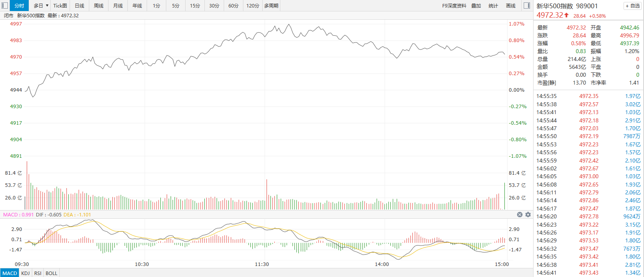
Task: Switch to the 日线 daily chart
Action: (x=79, y=6)
